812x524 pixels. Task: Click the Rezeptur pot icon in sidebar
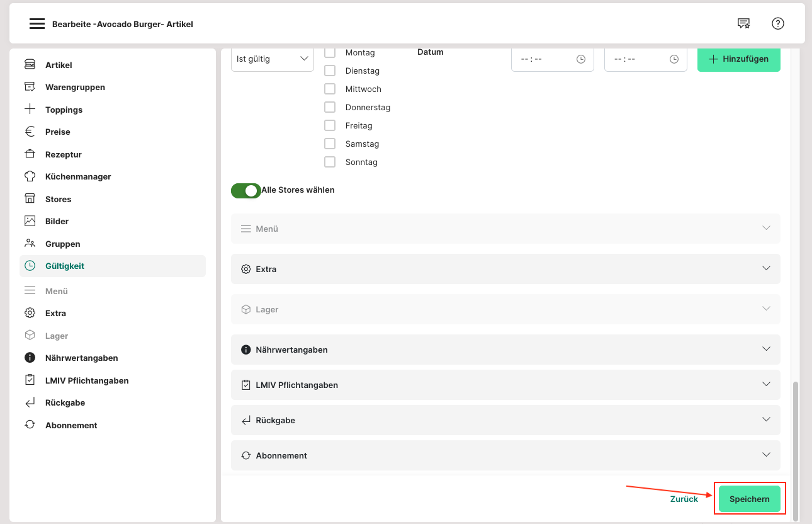coord(30,154)
